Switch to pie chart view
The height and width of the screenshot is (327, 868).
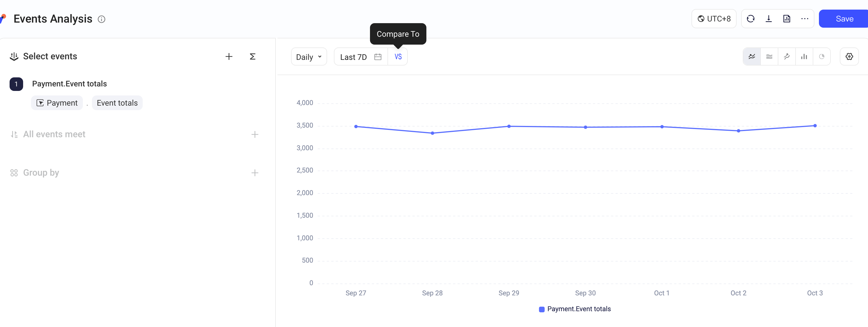click(x=822, y=57)
